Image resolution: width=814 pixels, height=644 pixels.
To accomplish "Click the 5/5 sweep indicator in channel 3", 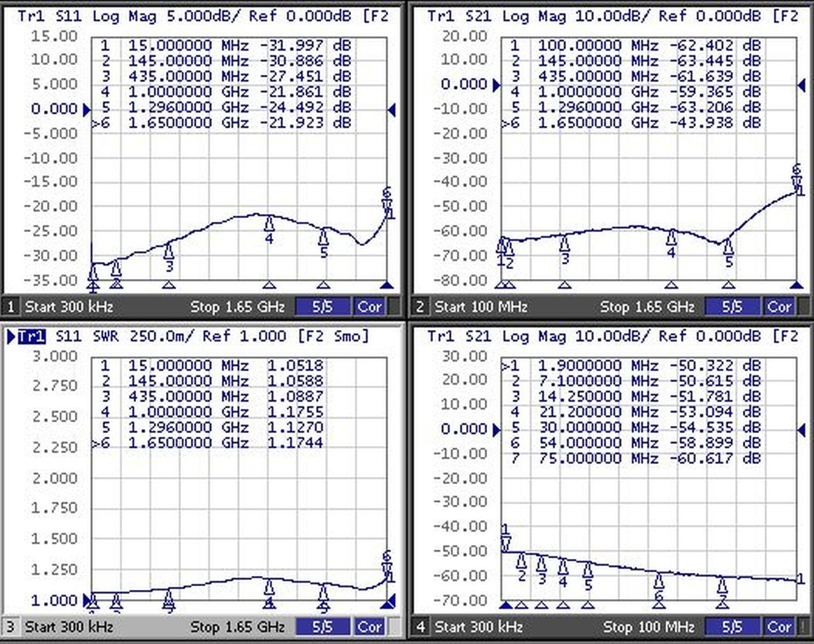I will point(322,627).
